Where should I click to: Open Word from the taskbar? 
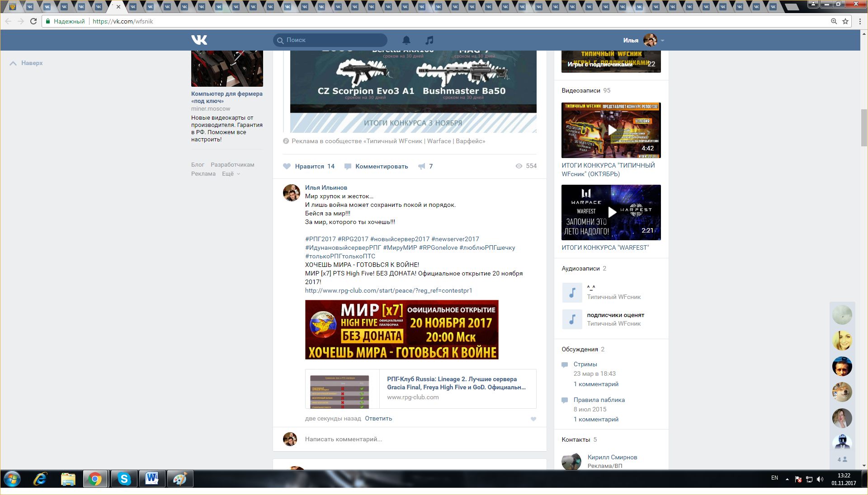pos(152,479)
